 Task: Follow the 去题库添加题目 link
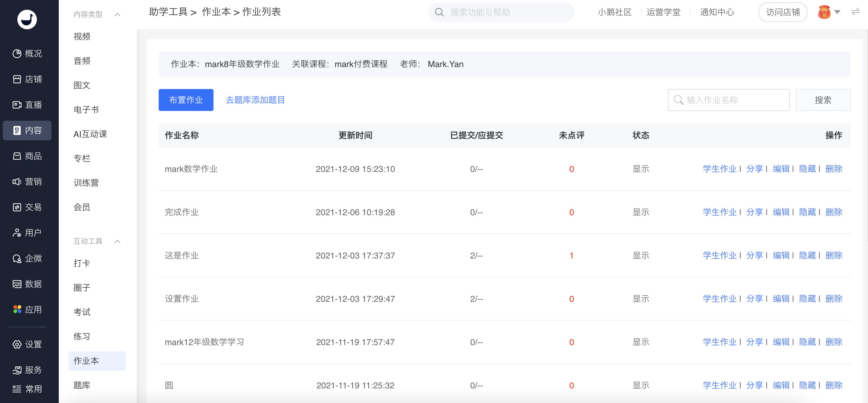point(255,100)
